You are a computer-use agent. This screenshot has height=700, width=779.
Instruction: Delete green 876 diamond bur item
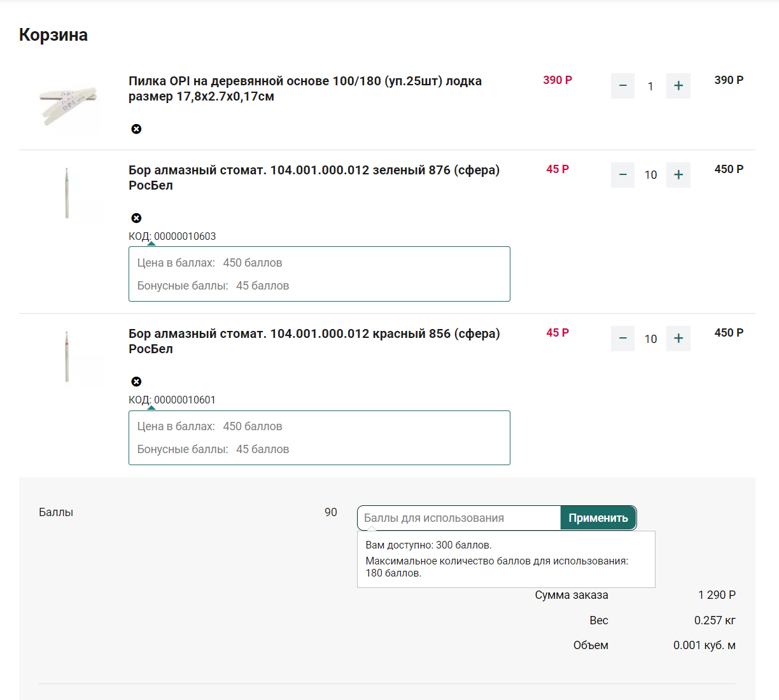pyautogui.click(x=136, y=218)
